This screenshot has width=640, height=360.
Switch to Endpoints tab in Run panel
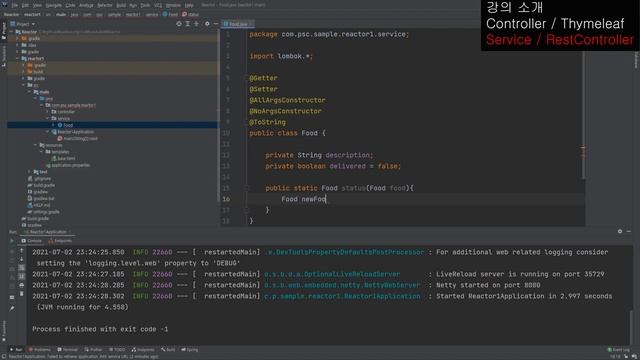tap(60, 241)
